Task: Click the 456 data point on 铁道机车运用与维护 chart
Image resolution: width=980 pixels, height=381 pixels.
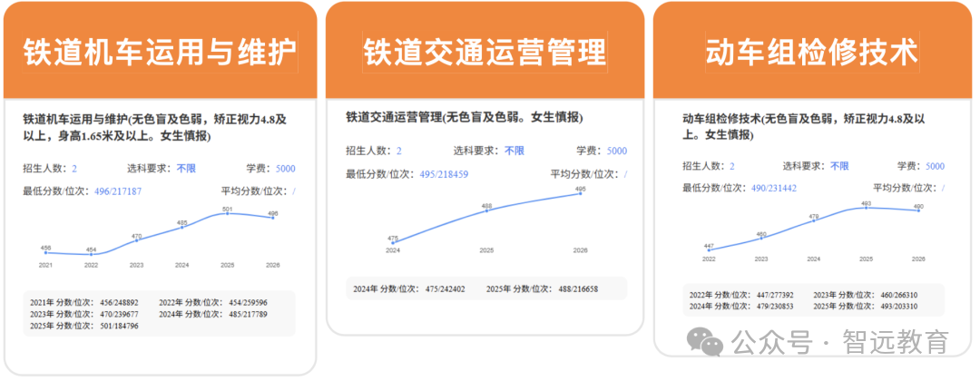Action: point(45,252)
